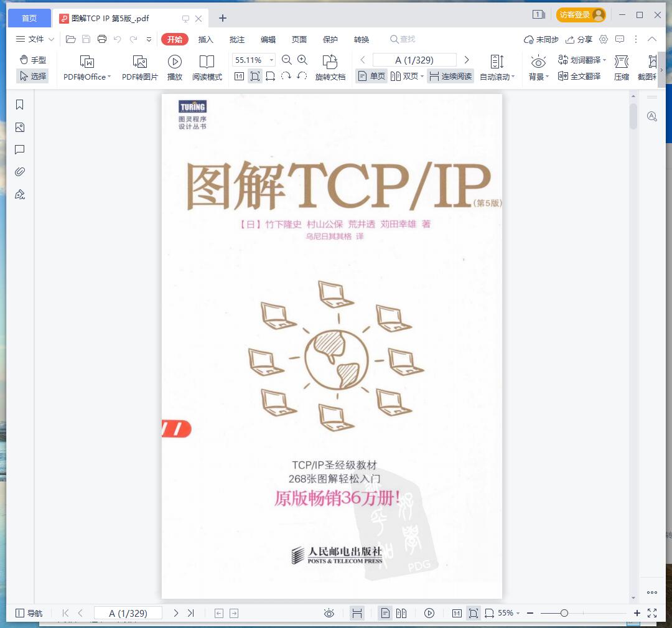Viewport: 672px width, 628px height.
Task: Activate the Select tool (选择)
Action: point(32,77)
